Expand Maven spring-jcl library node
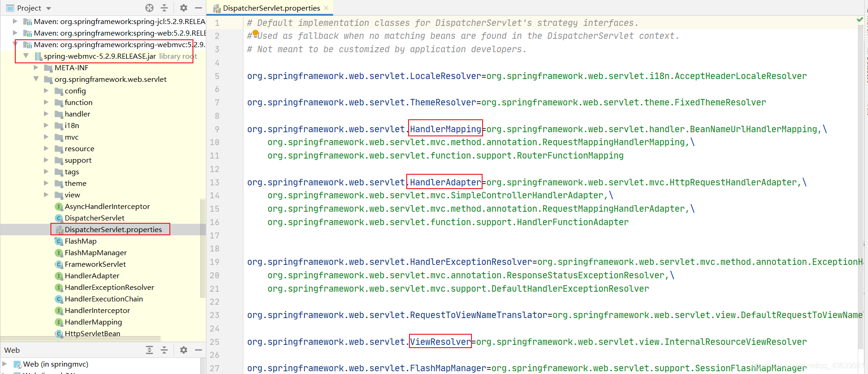Screen dimensions: 868x374 (15, 21)
